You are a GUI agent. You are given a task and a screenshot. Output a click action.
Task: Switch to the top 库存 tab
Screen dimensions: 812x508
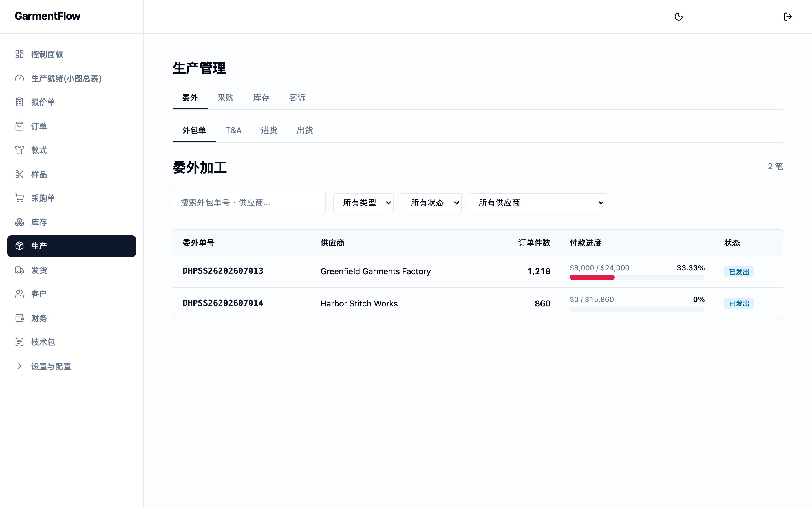coord(261,98)
